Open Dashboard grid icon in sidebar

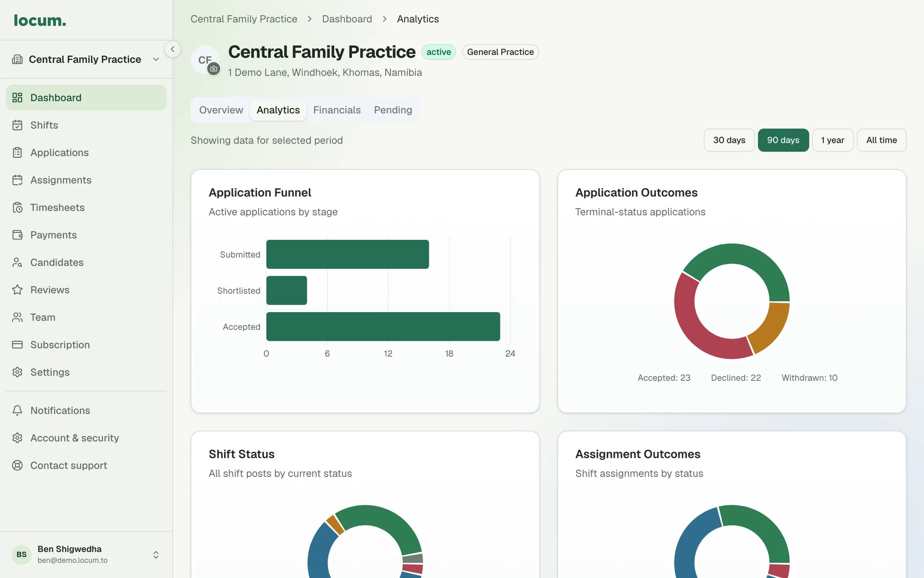[17, 97]
